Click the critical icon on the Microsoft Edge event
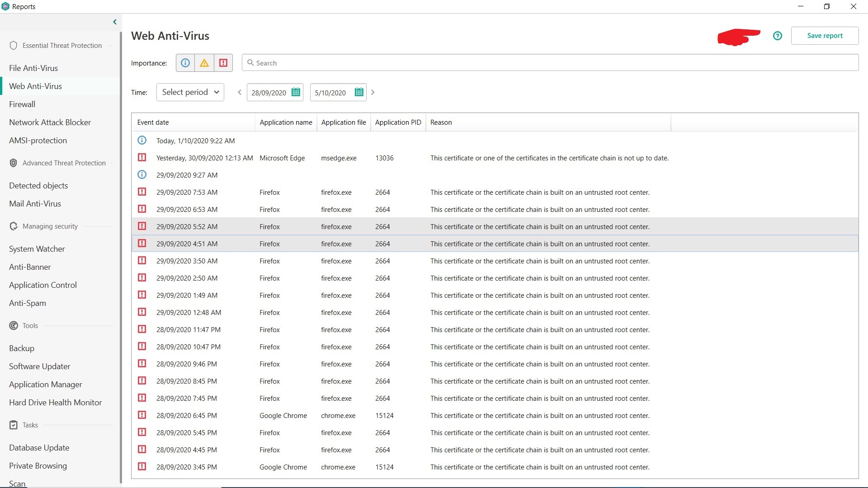This screenshot has height=488, width=868. 142,158
